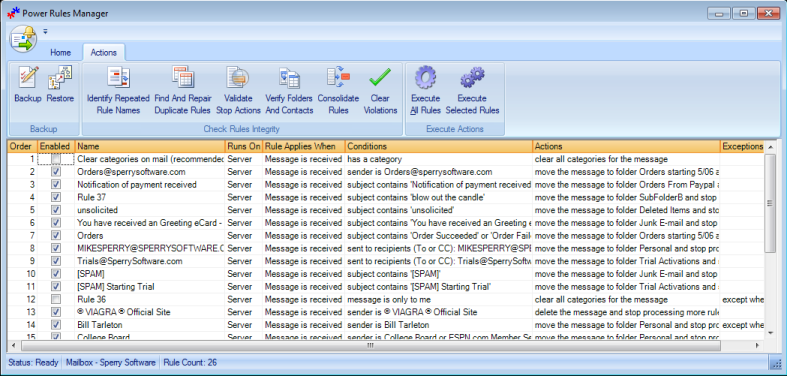787x376 pixels.
Task: Sort by the Name column header
Action: [x=150, y=147]
